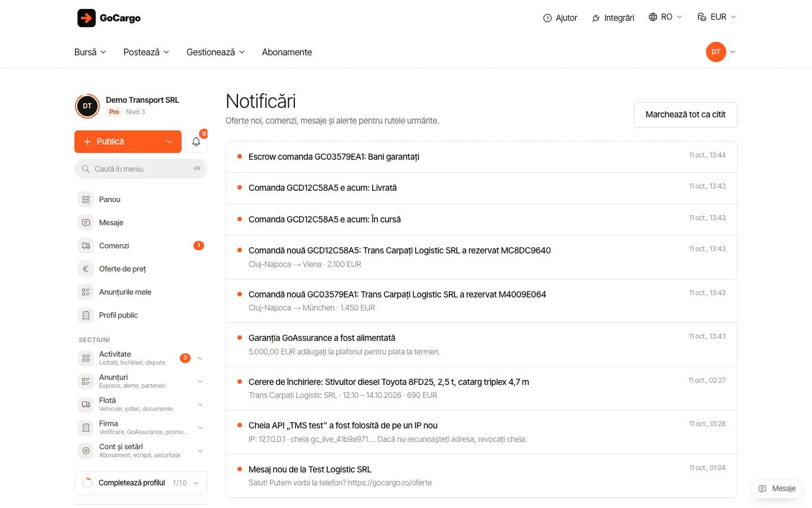This screenshot has height=508, width=812.
Task: Open the DT user account menu
Action: [x=721, y=52]
